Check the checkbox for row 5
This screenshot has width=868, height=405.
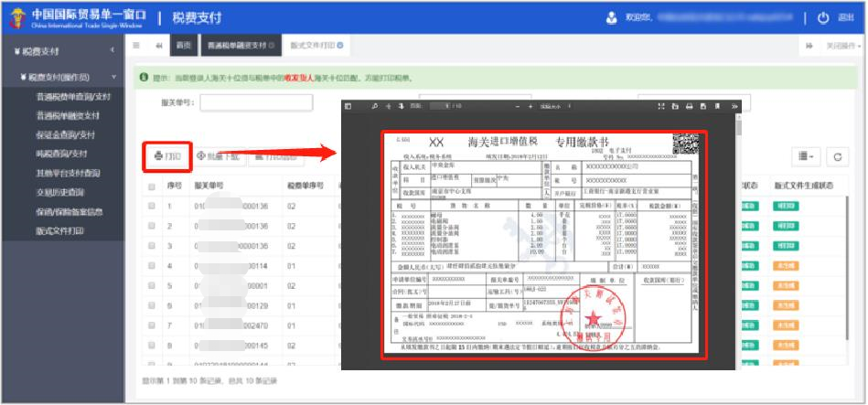click(x=152, y=285)
